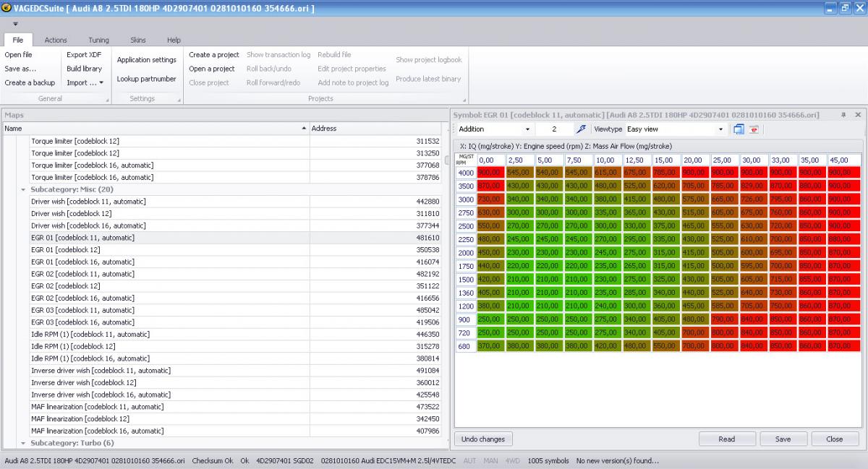Sort maps by Address column
Viewport: 868px width, 469px height.
[x=375, y=129]
